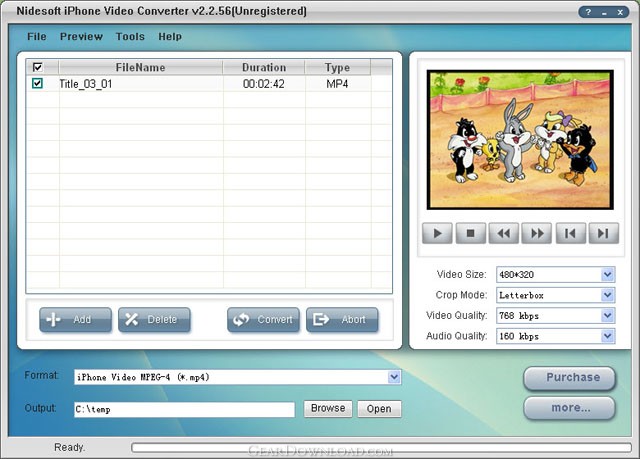
Task: Click the Delete button
Action: (154, 319)
